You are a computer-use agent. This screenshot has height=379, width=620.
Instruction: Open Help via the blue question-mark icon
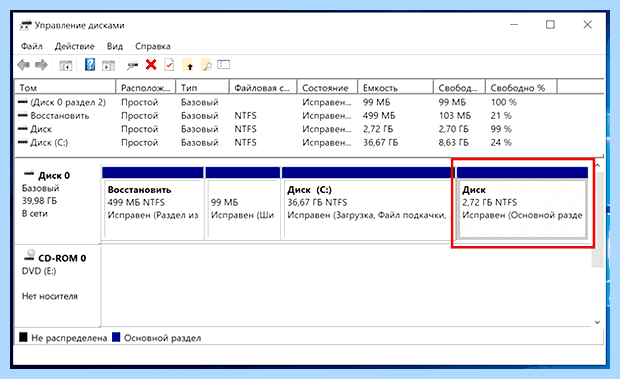(90, 64)
